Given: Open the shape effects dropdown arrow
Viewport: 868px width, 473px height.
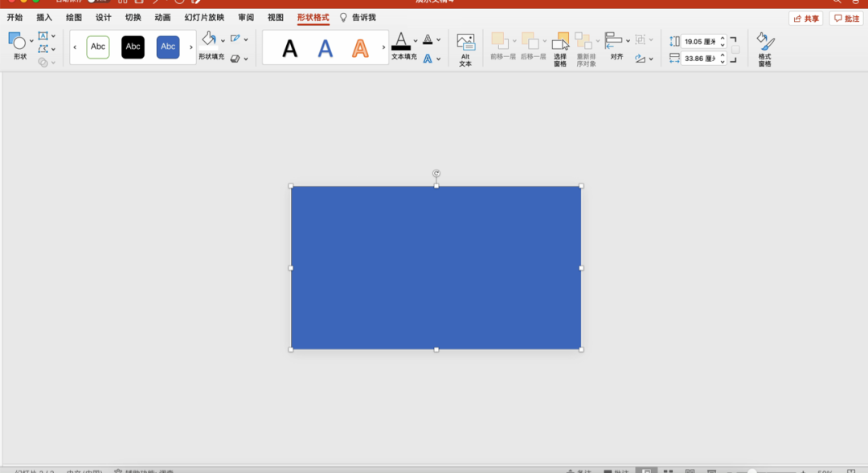Looking at the screenshot, I should 246,59.
